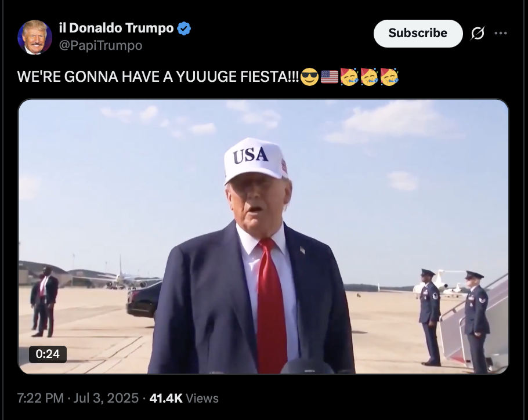The width and height of the screenshot is (528, 420).
Task: Click the middle party face emoji
Action: 369,77
